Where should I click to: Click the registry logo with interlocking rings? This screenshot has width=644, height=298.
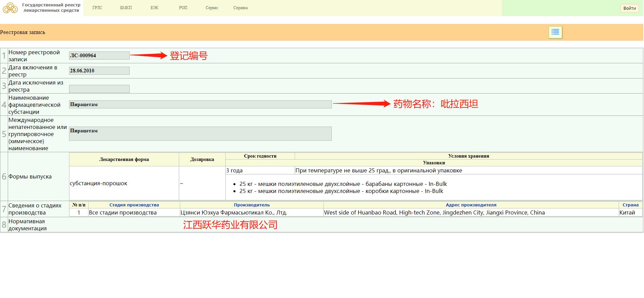click(10, 8)
